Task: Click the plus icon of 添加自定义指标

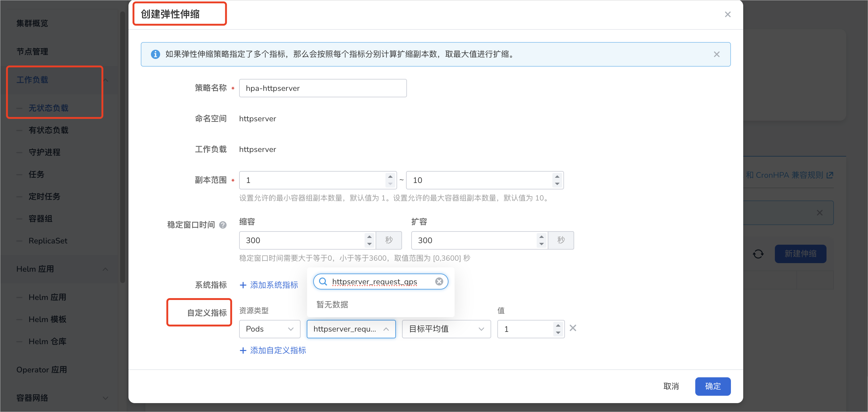Action: 243,350
